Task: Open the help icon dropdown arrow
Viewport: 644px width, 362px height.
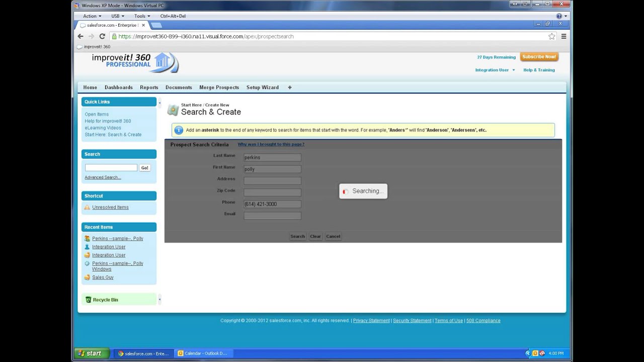Action: (x=566, y=16)
